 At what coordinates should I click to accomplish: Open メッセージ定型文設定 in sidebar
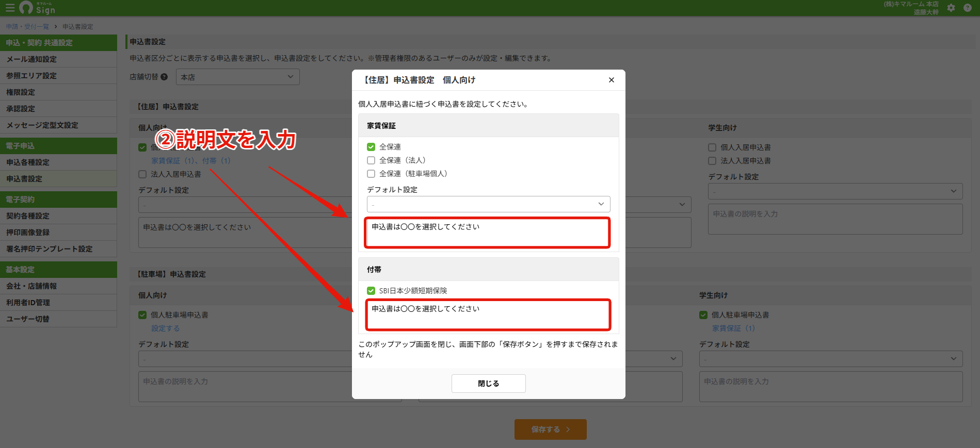pos(58,125)
